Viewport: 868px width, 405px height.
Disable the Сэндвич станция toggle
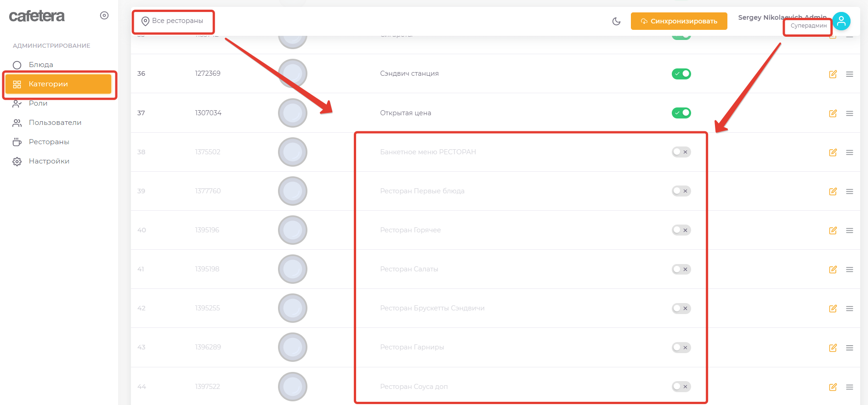[681, 74]
